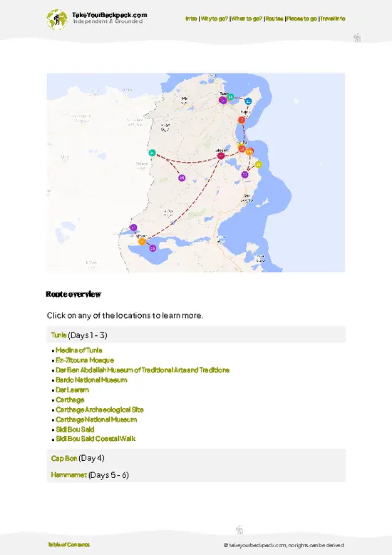This screenshot has height=555, width=392.
Task: Click the takeyourbackpack.com copyright footer text
Action: (x=284, y=546)
